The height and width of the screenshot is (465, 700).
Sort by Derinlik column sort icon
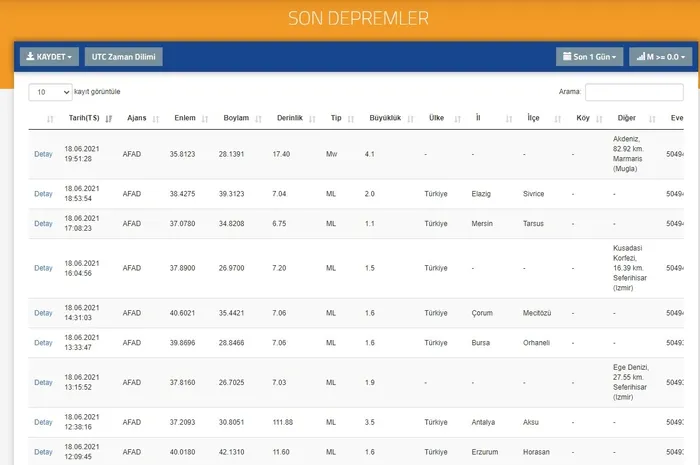312,119
